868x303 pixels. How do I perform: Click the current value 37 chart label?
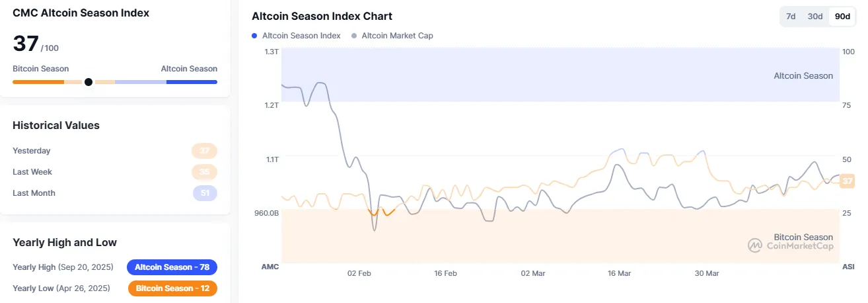[848, 181]
